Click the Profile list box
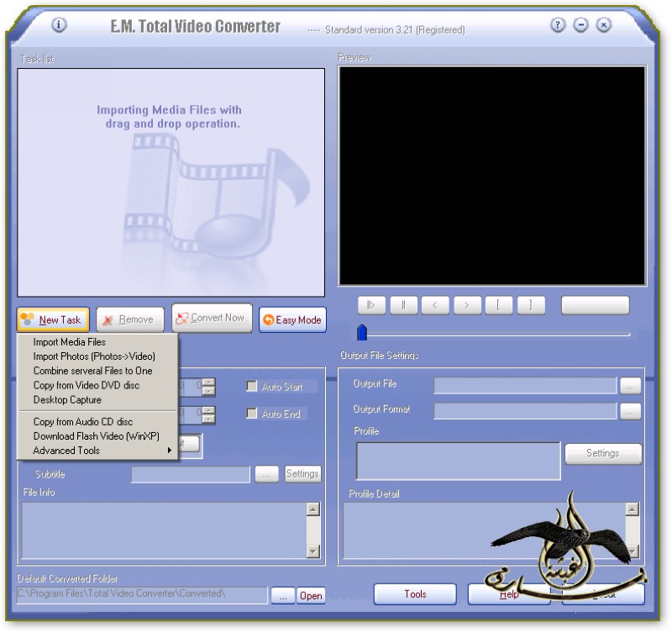This screenshot has height=633, width=672. point(458,461)
